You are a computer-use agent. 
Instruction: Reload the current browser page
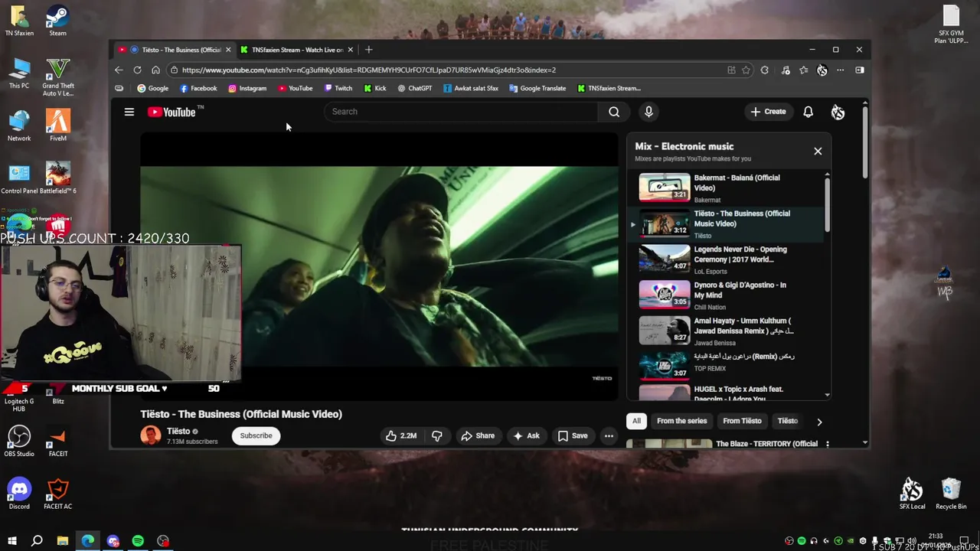137,70
